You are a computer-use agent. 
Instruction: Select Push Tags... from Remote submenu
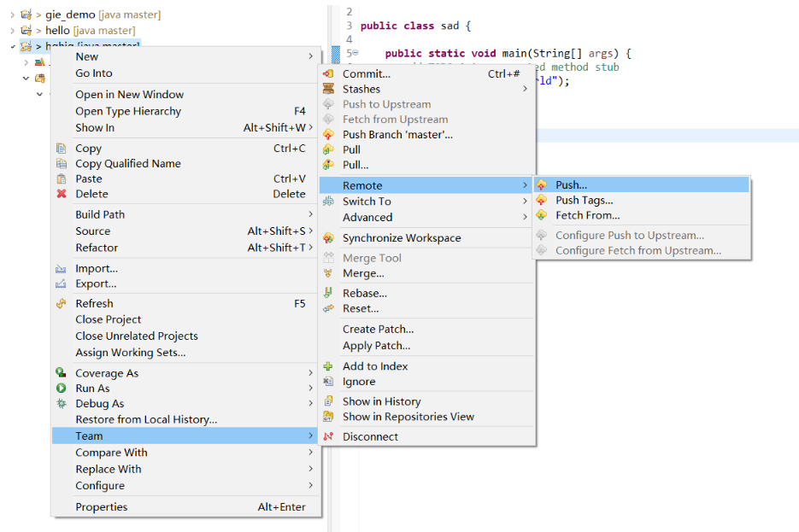pos(584,200)
